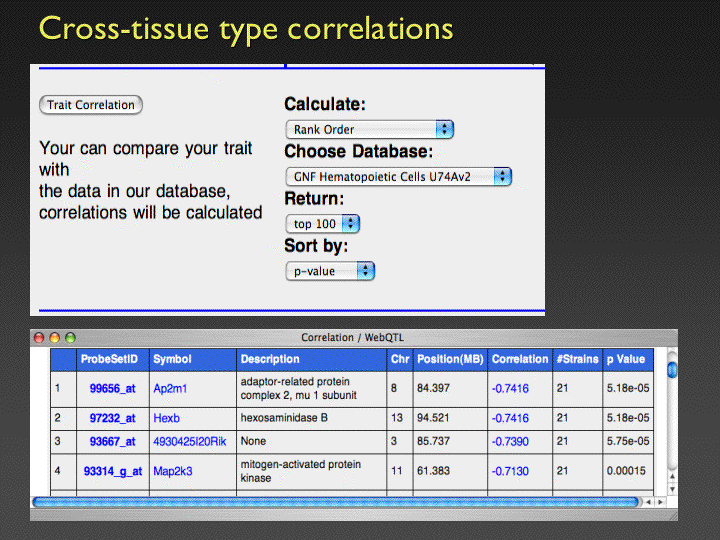Minimize the Correlation window with yellow button
The height and width of the screenshot is (540, 720).
tap(55, 338)
